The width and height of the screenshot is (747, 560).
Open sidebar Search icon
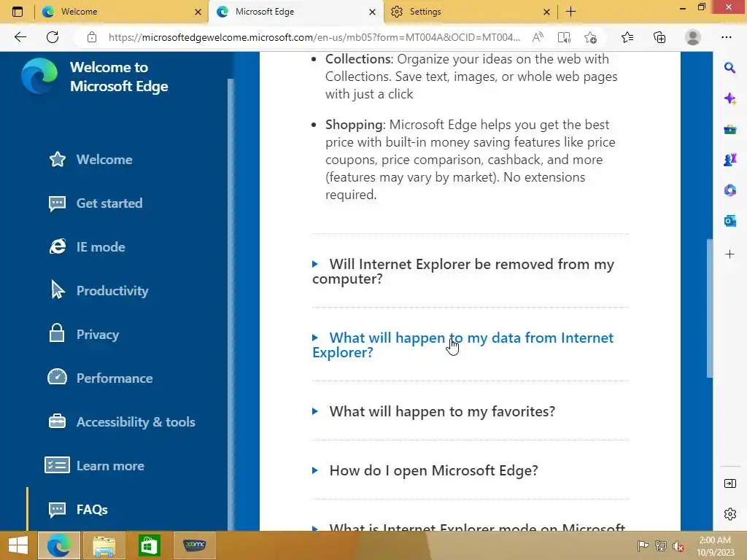729,68
